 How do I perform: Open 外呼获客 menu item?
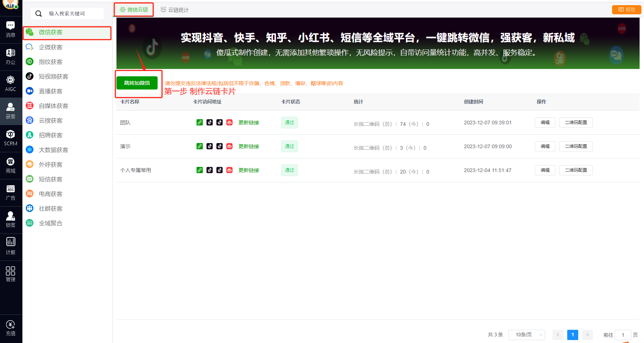click(67, 164)
